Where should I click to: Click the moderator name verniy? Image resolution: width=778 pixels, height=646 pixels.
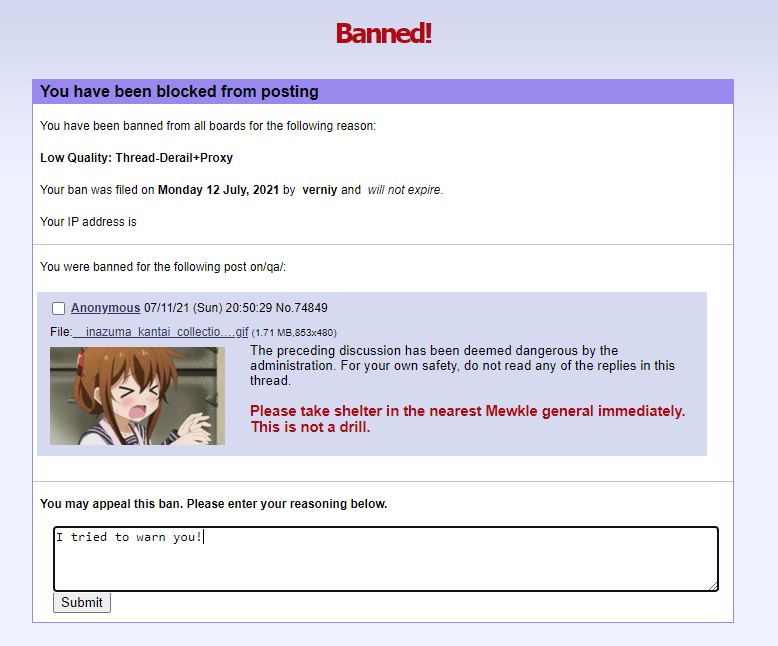[320, 190]
